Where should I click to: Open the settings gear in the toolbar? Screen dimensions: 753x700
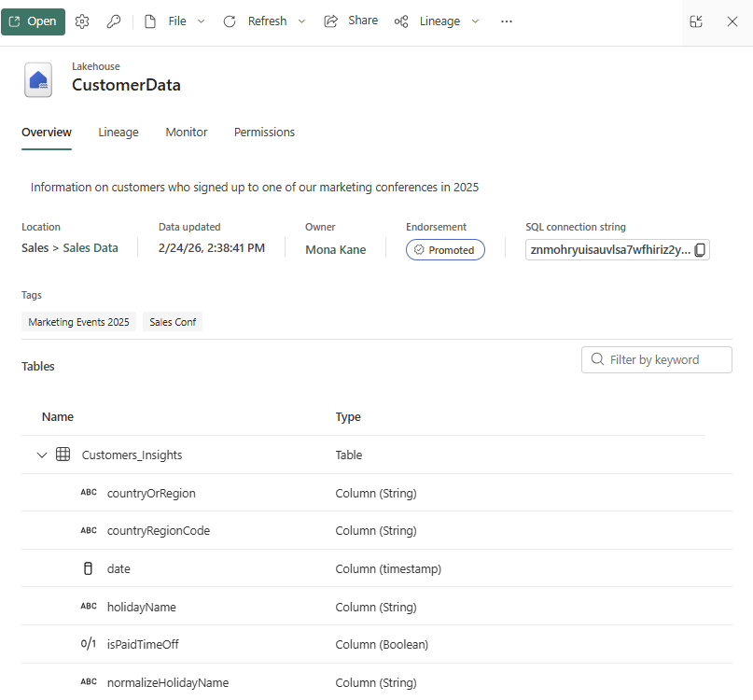(82, 21)
